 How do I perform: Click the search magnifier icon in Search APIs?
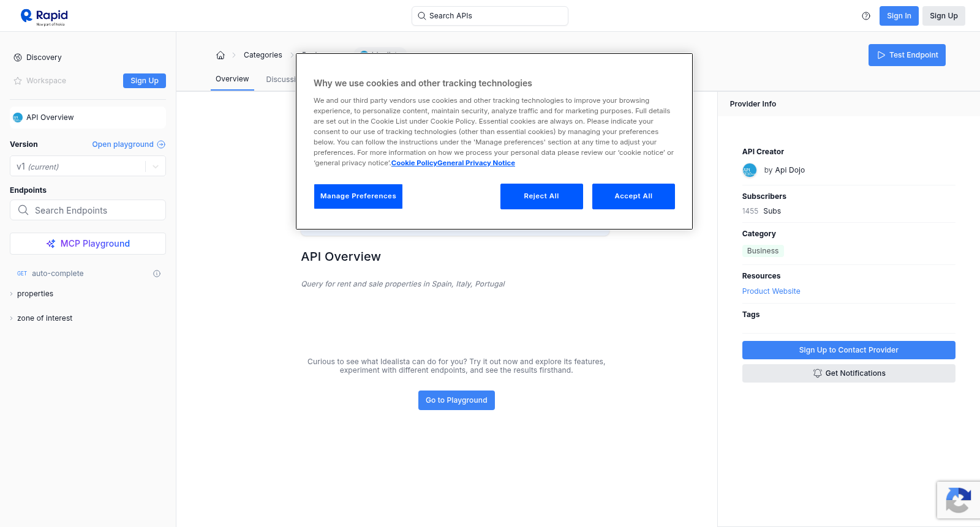click(421, 16)
